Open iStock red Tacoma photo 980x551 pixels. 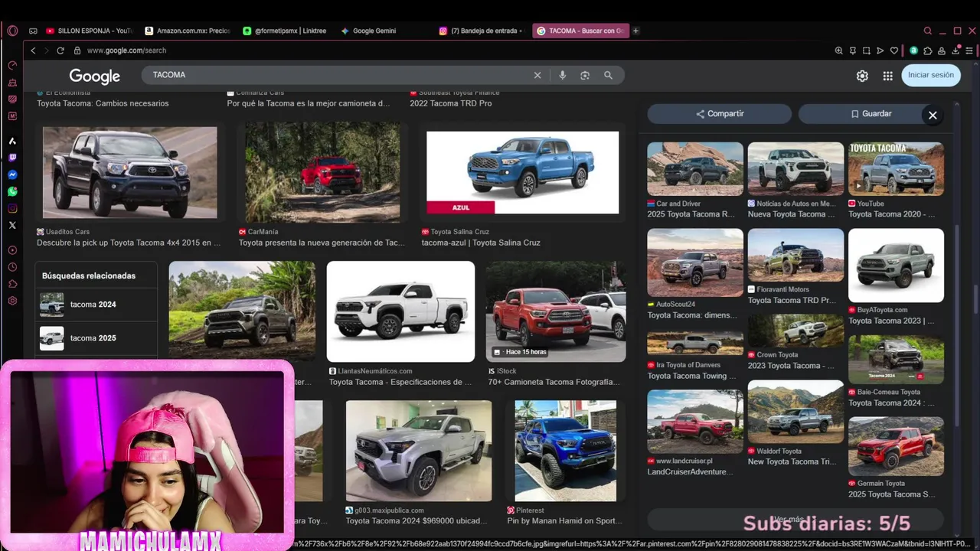click(556, 311)
